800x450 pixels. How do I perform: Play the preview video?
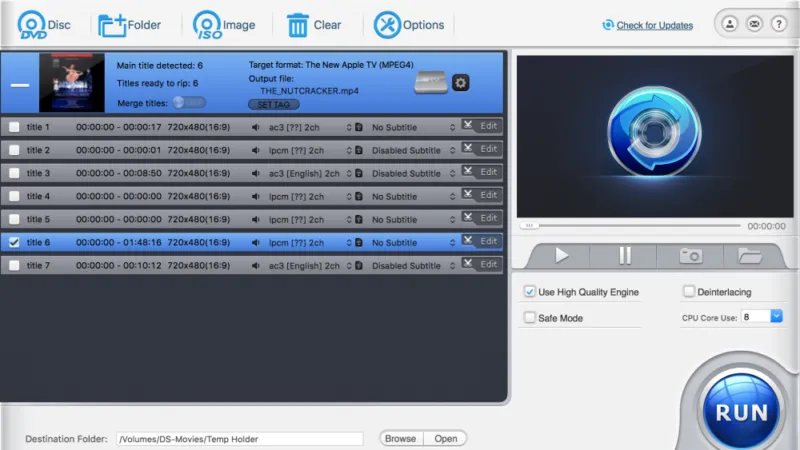pyautogui.click(x=561, y=255)
